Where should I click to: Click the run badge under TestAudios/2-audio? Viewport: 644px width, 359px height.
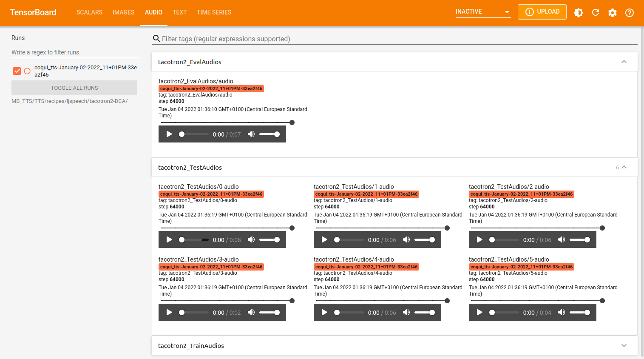point(522,194)
